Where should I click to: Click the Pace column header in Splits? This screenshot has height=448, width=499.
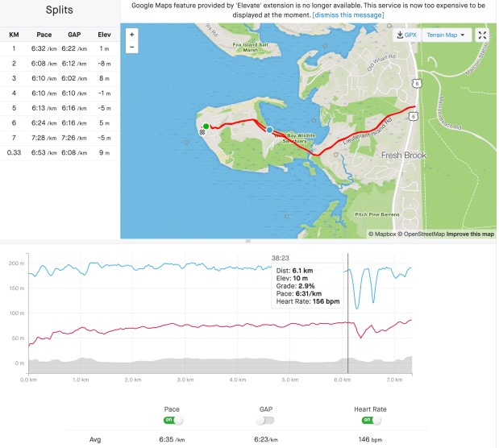pyautogui.click(x=45, y=35)
